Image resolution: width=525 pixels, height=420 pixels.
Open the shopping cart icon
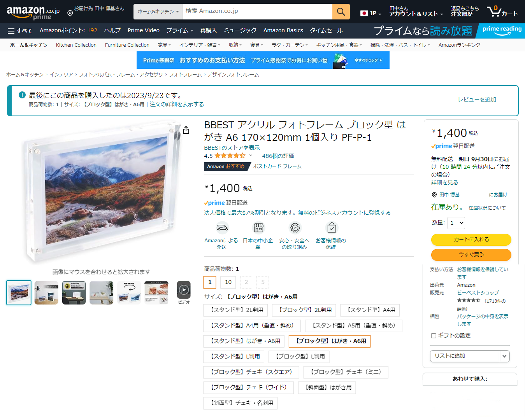(502, 11)
